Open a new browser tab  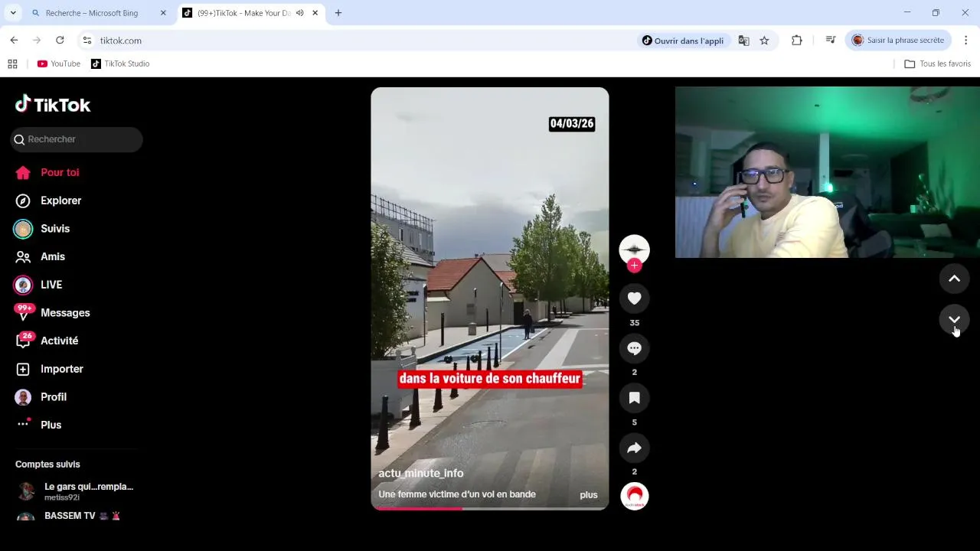[x=338, y=13]
